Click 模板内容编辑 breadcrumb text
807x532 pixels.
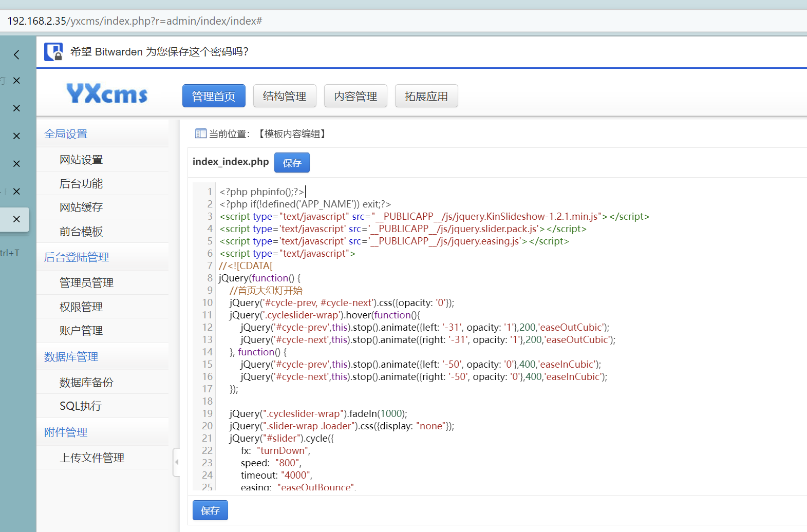click(x=292, y=134)
